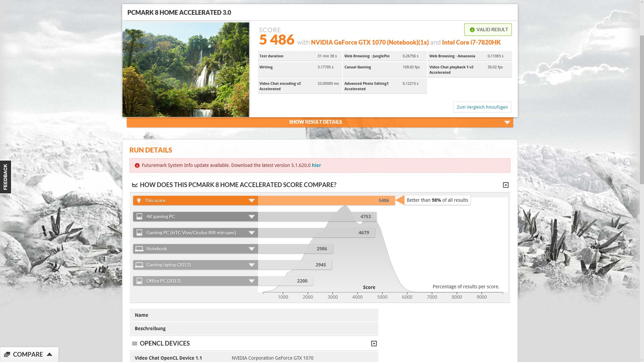The width and height of the screenshot is (644, 362).
Task: Follow the 'hier' download link
Action: pos(316,165)
